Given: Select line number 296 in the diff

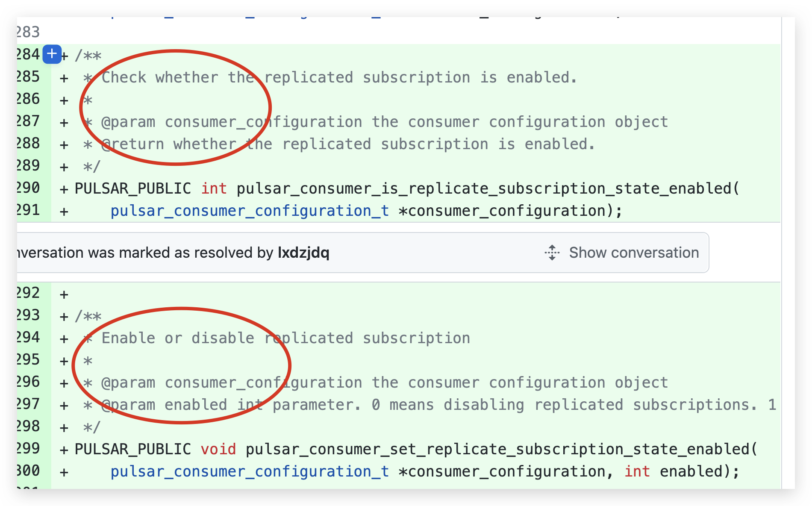Looking at the screenshot, I should 29,382.
